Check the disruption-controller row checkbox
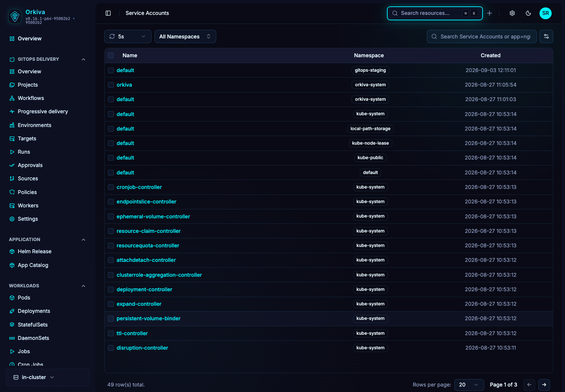Viewport: 565px width, 392px height. [x=111, y=348]
